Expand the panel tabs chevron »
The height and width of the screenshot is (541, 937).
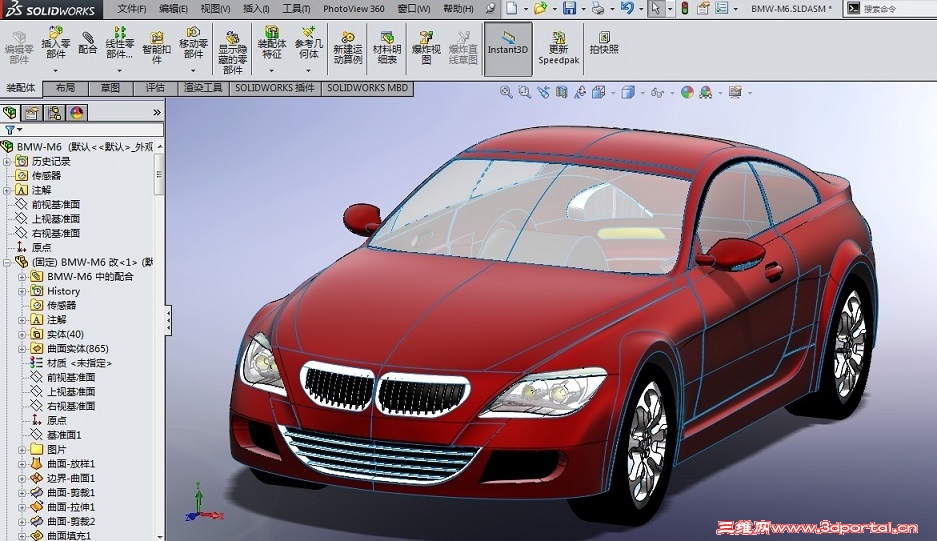[x=157, y=112]
